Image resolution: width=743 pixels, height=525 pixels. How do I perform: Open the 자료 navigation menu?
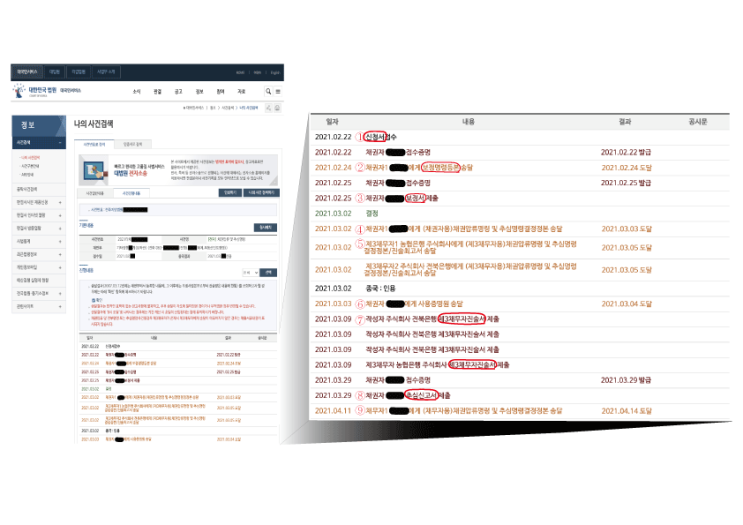tap(241, 91)
